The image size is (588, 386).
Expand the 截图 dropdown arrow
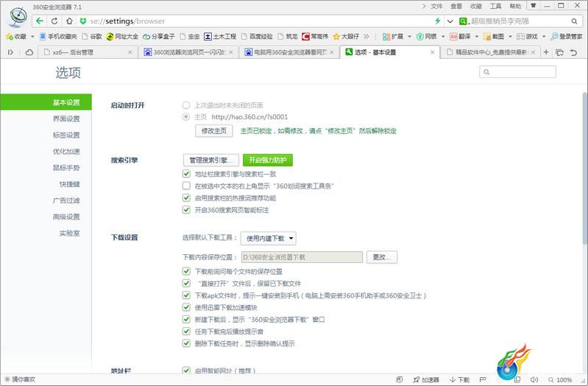(510, 36)
